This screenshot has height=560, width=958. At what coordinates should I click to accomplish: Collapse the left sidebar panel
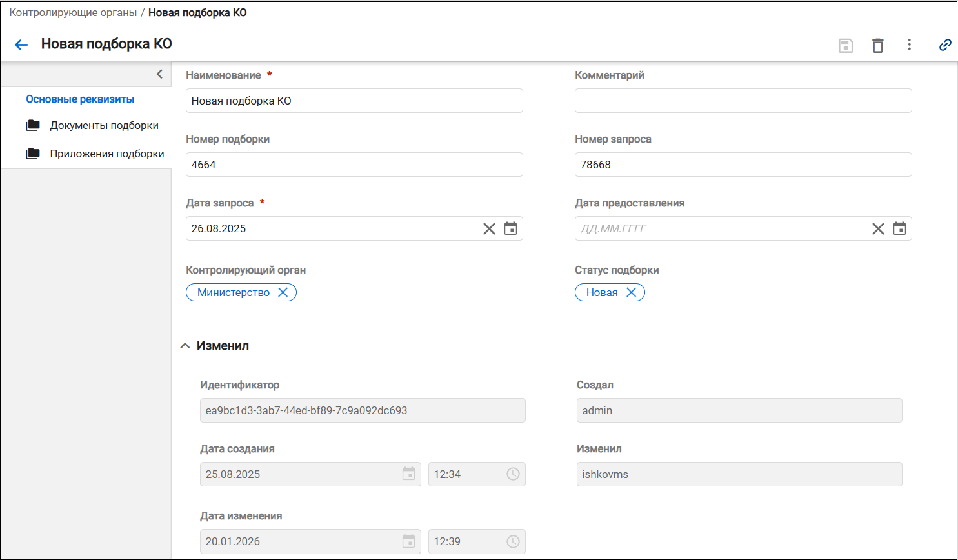point(159,74)
